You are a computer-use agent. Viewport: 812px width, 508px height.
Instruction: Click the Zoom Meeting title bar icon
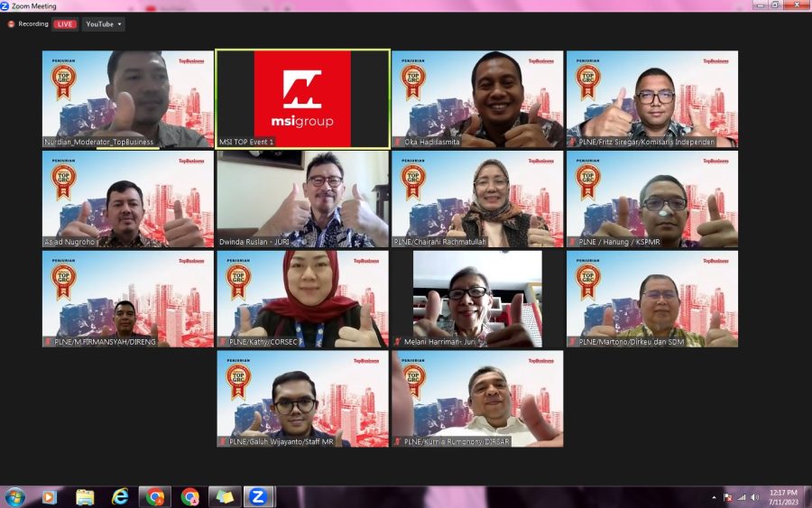5,5
